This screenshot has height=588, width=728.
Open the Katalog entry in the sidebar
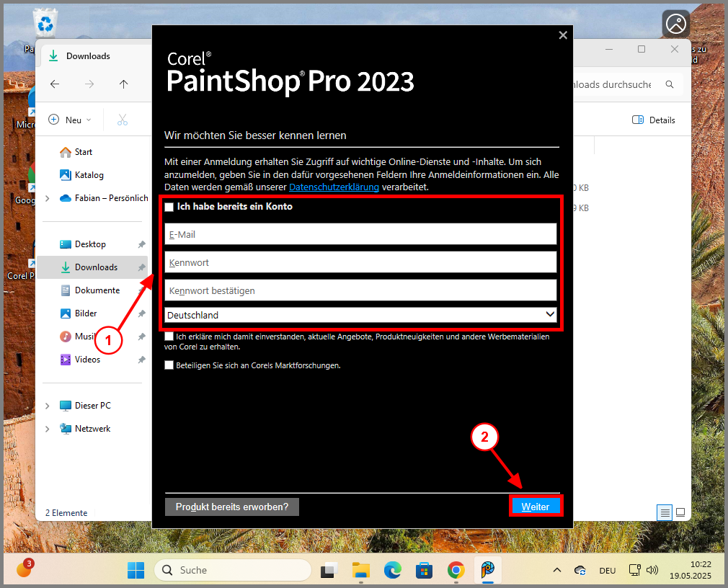(83, 174)
